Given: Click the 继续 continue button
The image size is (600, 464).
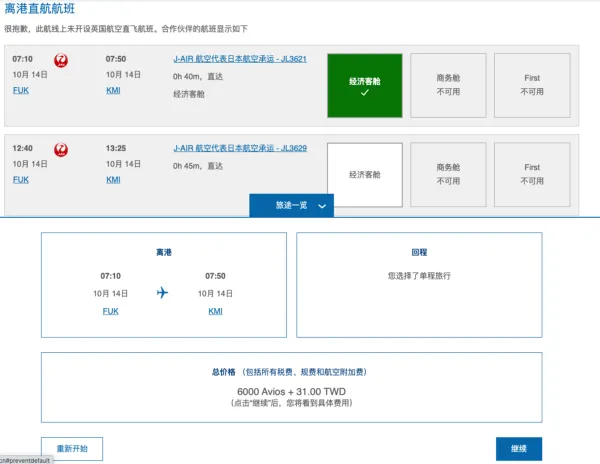Looking at the screenshot, I should pos(519,449).
